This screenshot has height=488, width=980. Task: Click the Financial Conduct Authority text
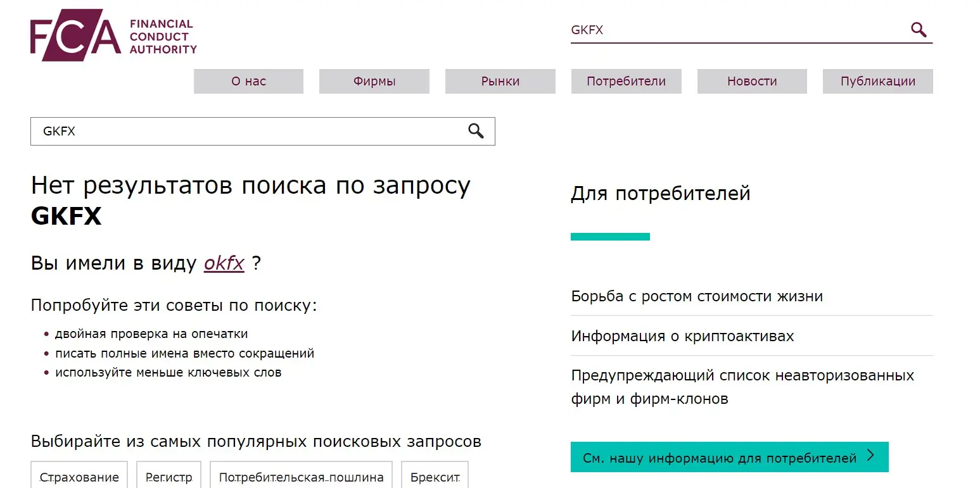tap(163, 36)
